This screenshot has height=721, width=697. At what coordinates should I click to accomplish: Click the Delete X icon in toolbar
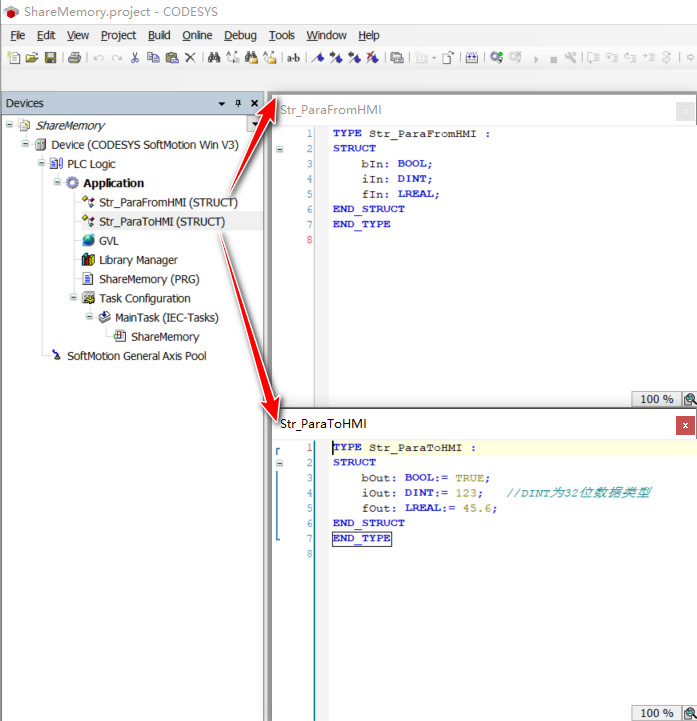[190, 57]
